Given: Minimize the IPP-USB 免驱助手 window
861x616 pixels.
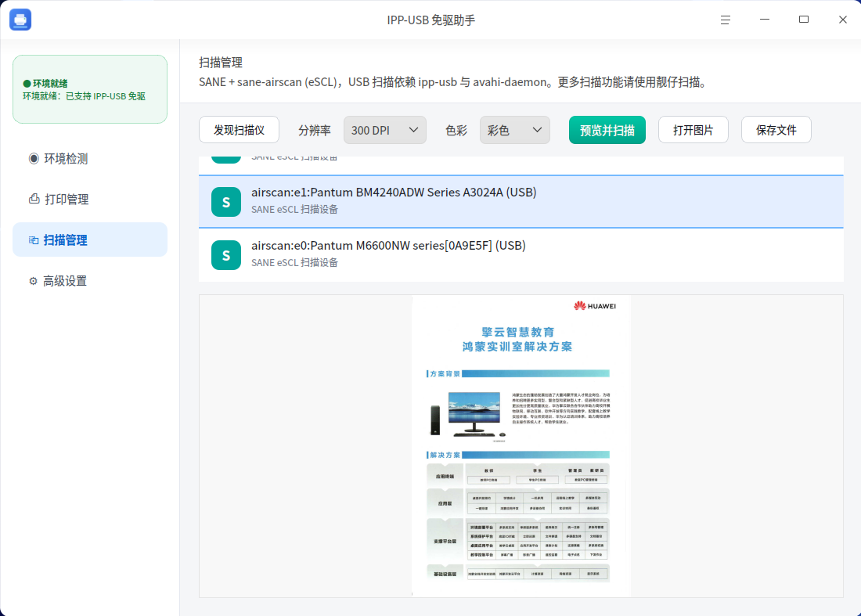Looking at the screenshot, I should (x=765, y=20).
